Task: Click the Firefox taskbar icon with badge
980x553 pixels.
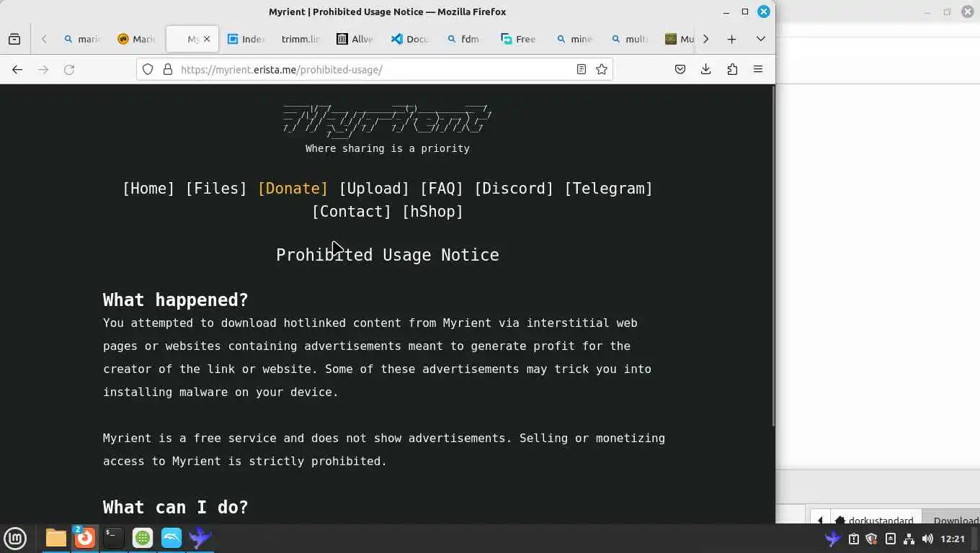Action: (85, 538)
